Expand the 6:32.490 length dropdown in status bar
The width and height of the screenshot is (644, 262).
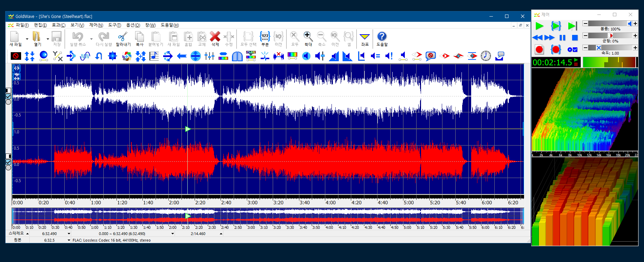69,234
